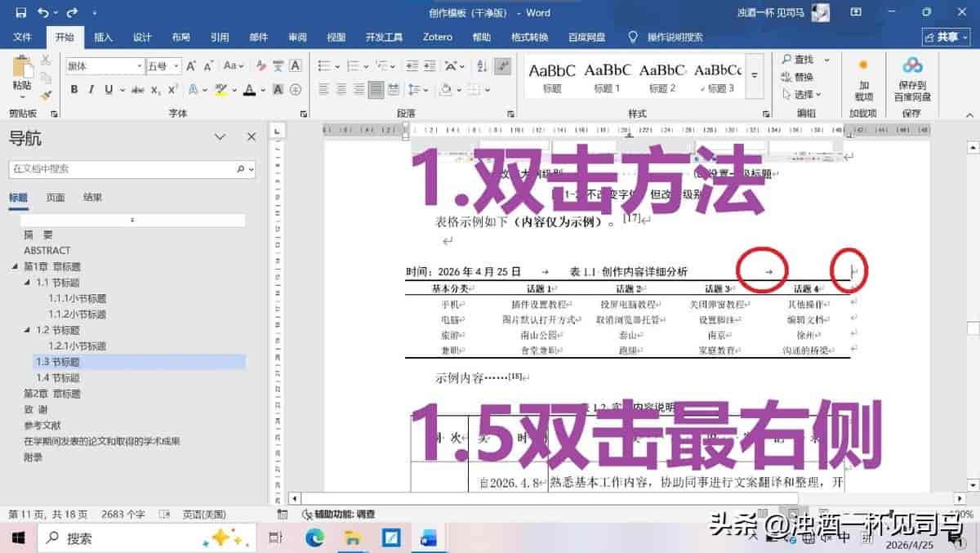Click yellow text highlight color button
Image resolution: width=980 pixels, height=553 pixels.
220,90
